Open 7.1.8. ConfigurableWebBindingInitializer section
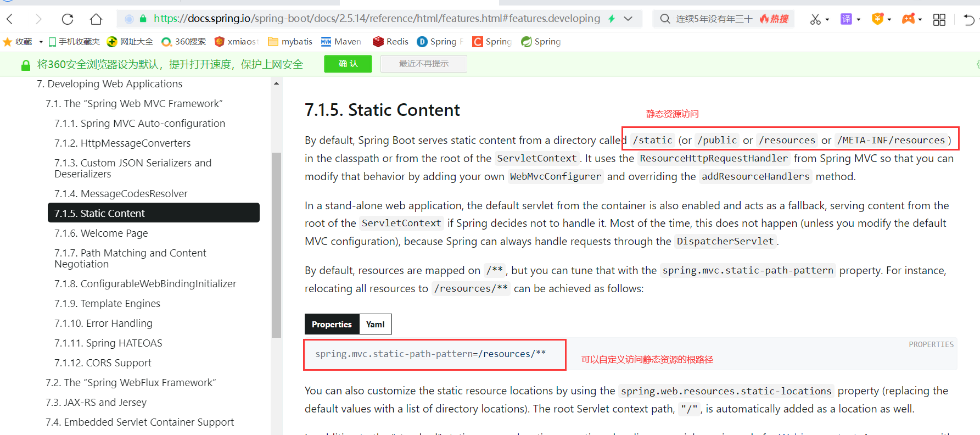 (145, 284)
